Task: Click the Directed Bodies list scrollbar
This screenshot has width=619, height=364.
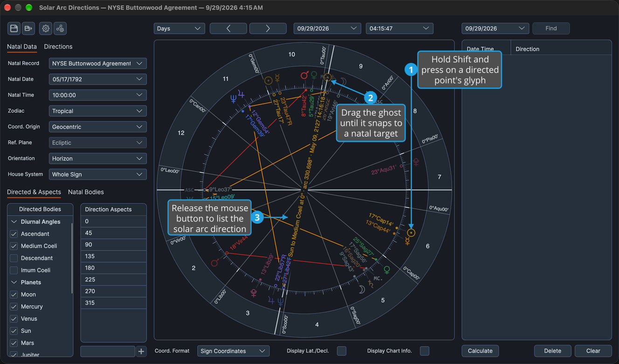Action: pos(72,259)
